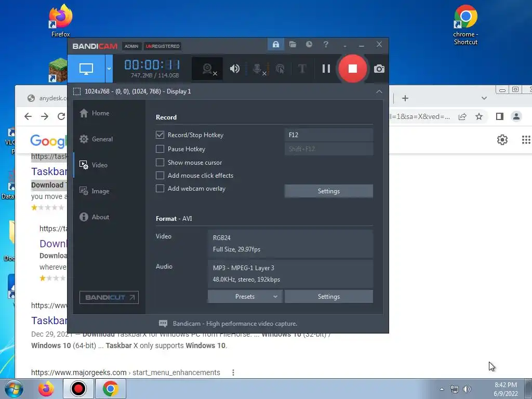The image size is (532, 399).
Task: Open Google apps grid icon
Action: coord(526,140)
